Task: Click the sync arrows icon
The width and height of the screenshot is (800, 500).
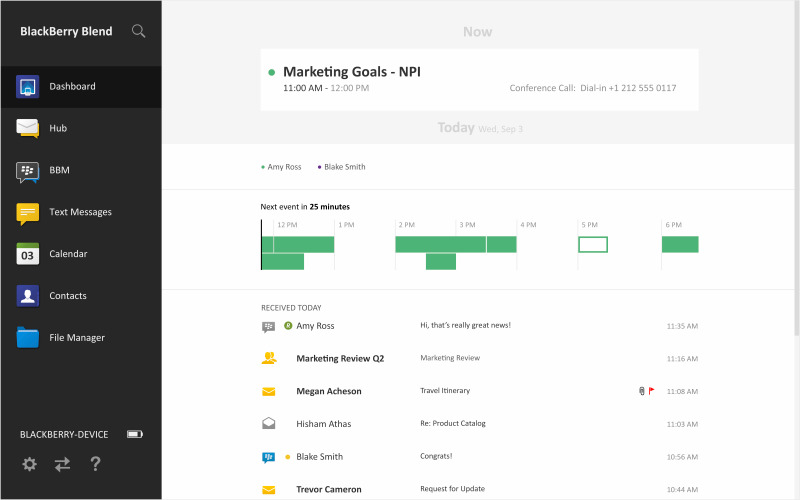Action: (62, 464)
